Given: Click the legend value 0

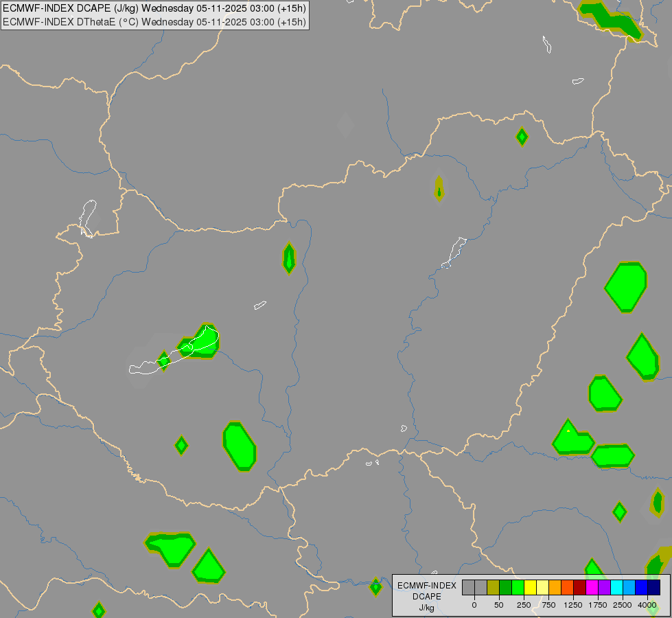Looking at the screenshot, I should [474, 605].
